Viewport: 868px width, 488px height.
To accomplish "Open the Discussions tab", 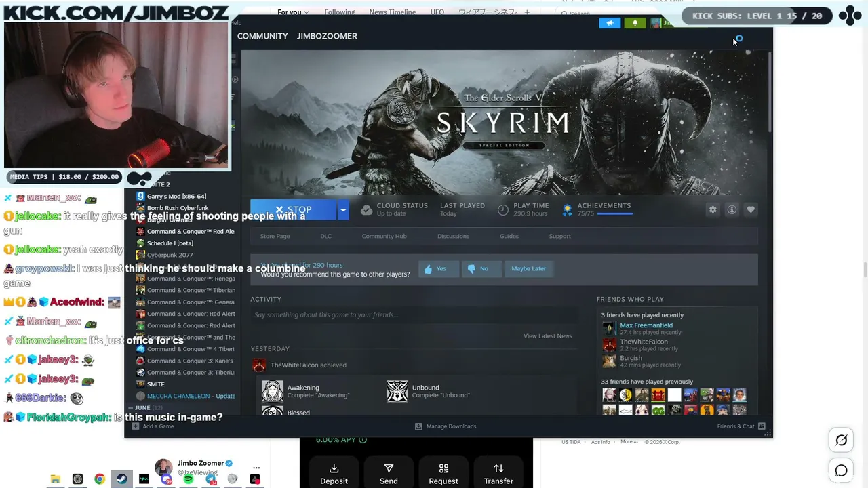I will 453,236.
